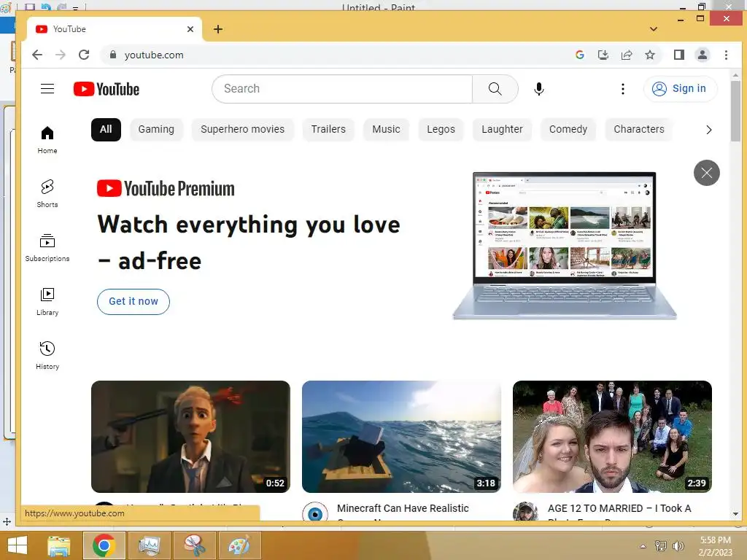747x560 pixels.
Task: Open Subscriptions from sidebar
Action: [x=47, y=248]
